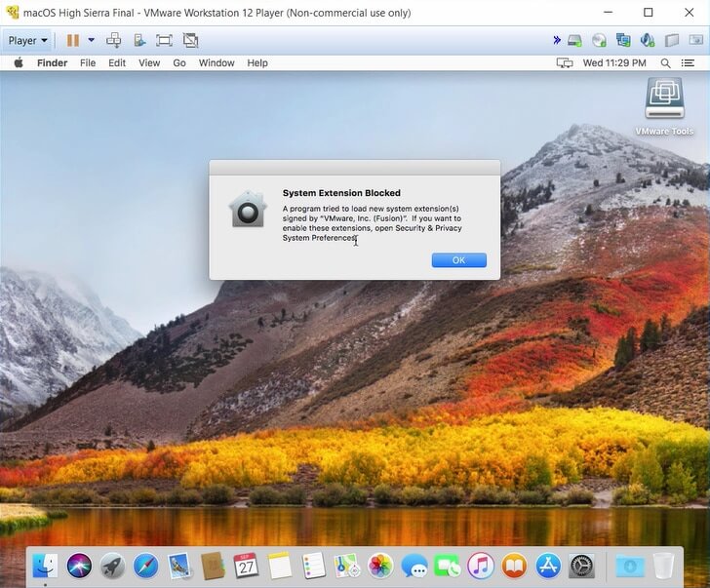710x588 pixels.
Task: Pause the virtual machine
Action: (73, 41)
